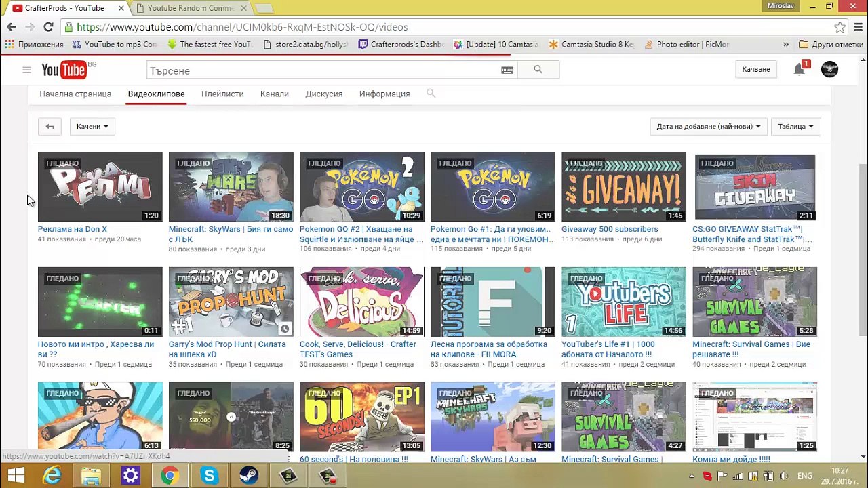Open the Информация tab
The width and height of the screenshot is (868, 488).
[x=384, y=94]
